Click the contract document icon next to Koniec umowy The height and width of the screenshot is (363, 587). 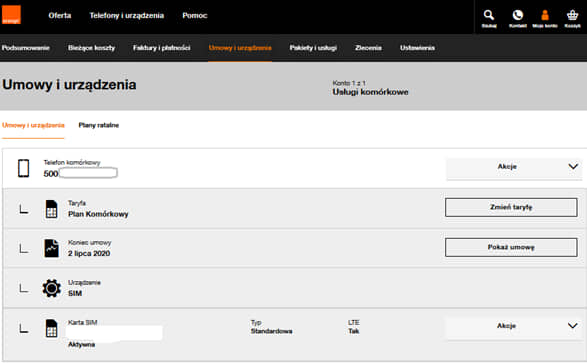(51, 248)
